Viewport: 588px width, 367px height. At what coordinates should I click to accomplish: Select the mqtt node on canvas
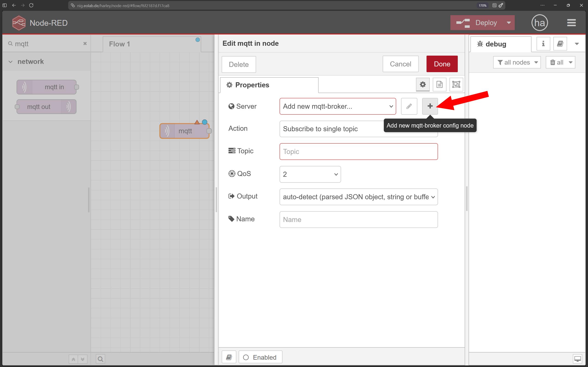pyautogui.click(x=185, y=131)
